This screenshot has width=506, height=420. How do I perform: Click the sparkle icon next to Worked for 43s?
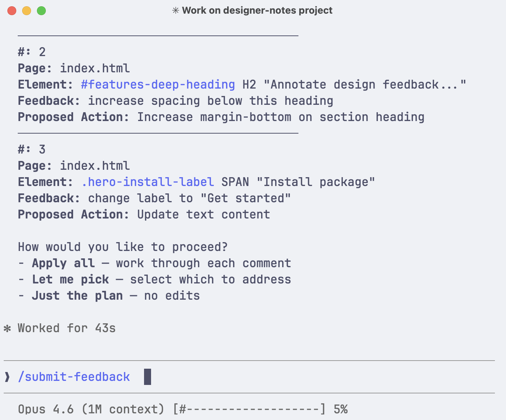tap(7, 328)
